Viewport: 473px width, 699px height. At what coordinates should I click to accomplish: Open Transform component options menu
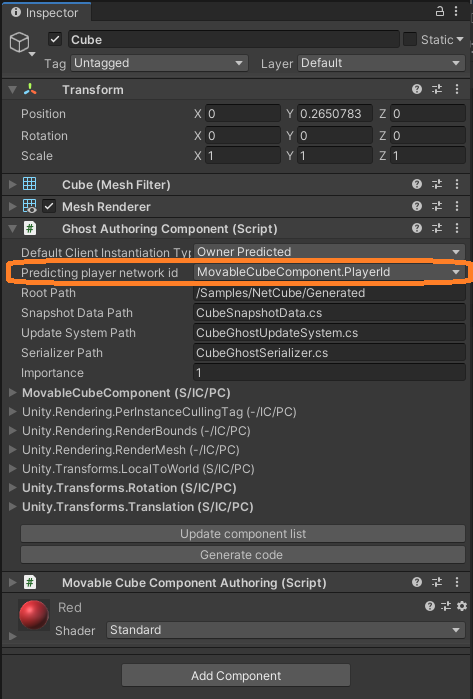[x=457, y=90]
